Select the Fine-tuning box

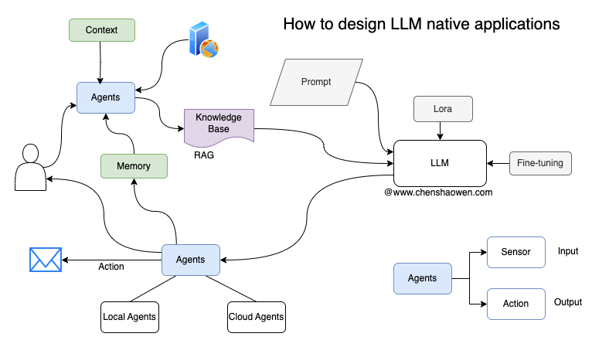point(540,163)
